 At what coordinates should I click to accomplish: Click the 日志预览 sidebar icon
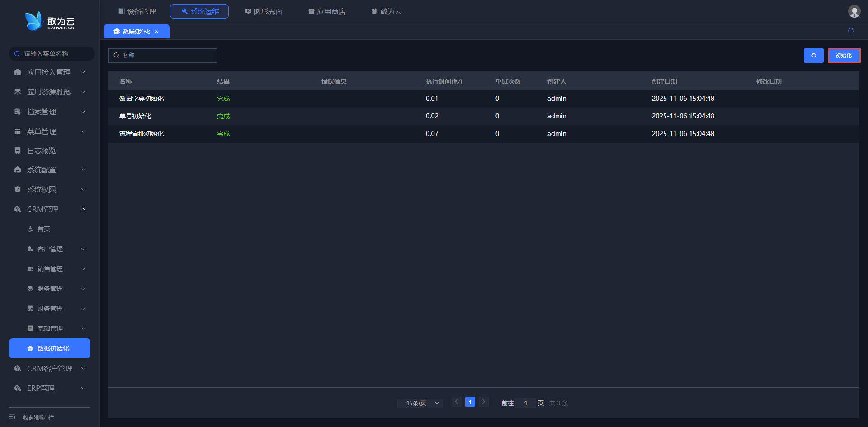pos(18,150)
